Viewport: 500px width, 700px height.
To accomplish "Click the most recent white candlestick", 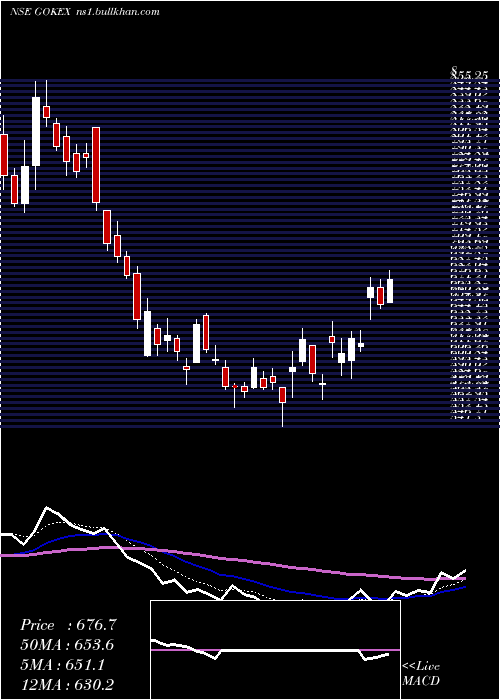I will tap(390, 291).
